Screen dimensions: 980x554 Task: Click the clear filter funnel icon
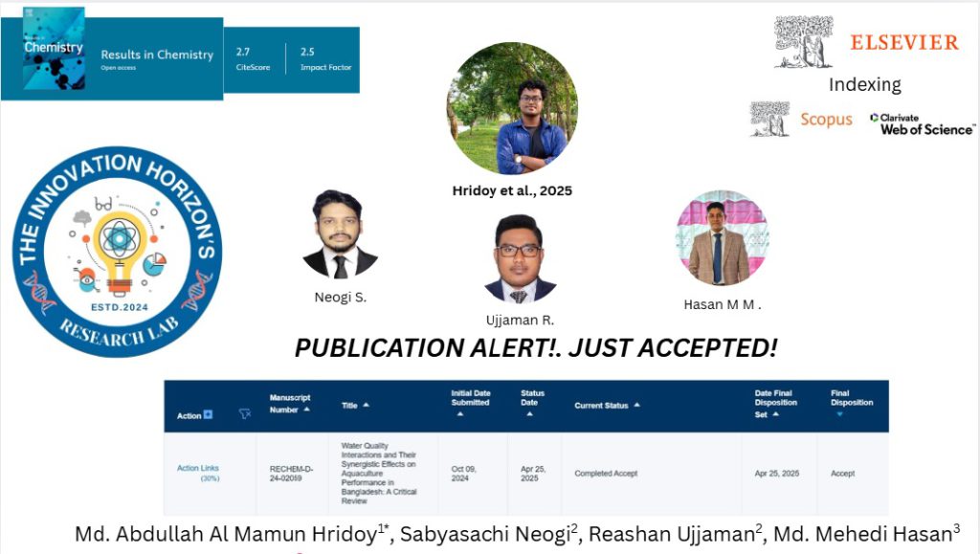(245, 413)
